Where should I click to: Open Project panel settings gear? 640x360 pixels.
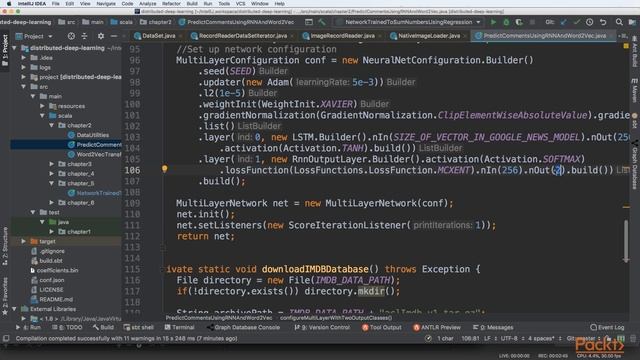pyautogui.click(x=101, y=36)
